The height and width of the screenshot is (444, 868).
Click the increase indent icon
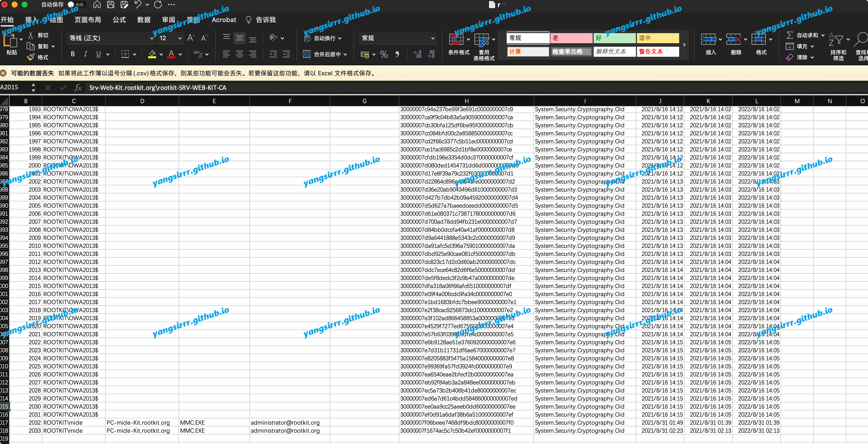(286, 54)
